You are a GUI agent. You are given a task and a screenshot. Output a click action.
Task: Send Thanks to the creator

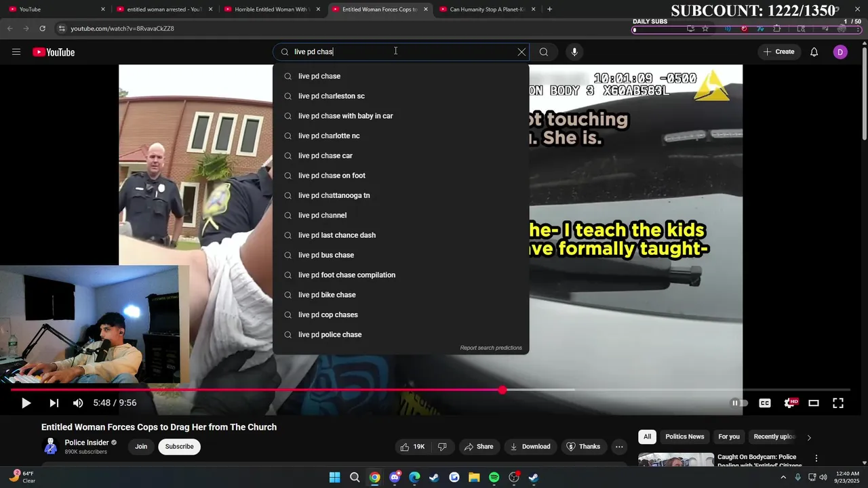pyautogui.click(x=583, y=447)
